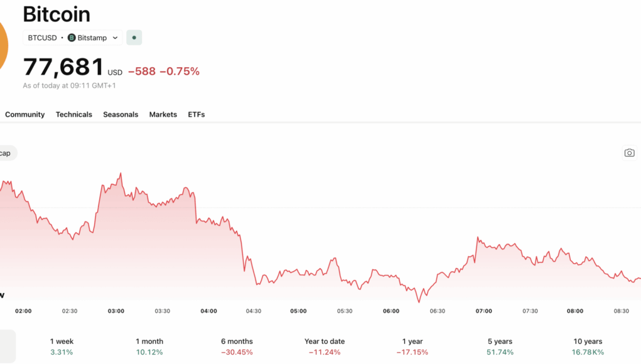Click the green market status dot
Image resolution: width=641 pixels, height=364 pixels.
click(134, 38)
